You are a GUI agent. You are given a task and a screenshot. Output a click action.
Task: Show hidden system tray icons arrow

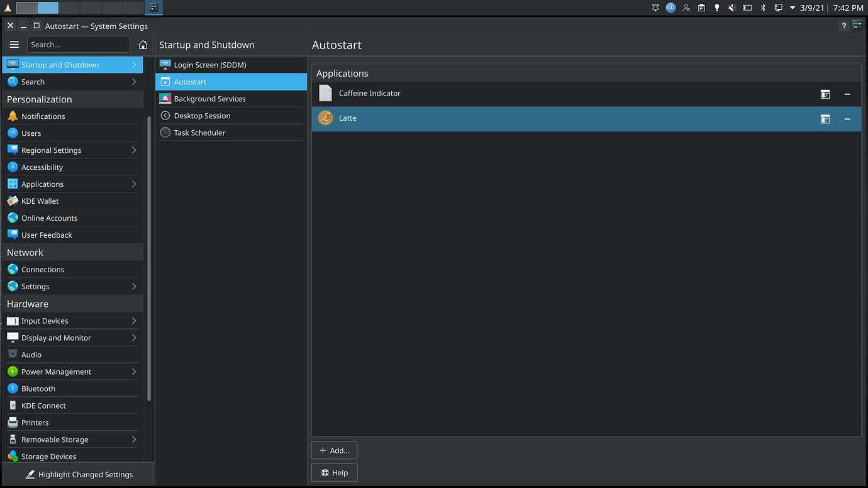point(793,8)
